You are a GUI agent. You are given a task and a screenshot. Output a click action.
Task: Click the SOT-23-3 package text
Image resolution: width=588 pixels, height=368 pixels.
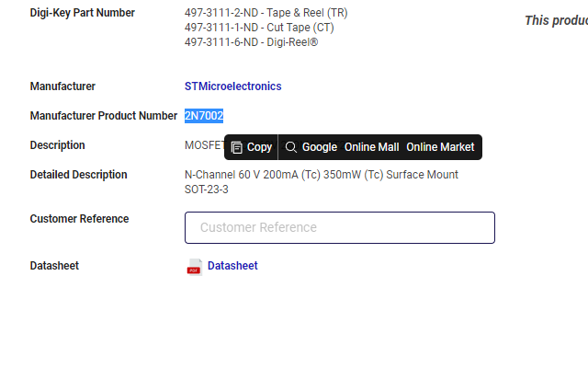click(206, 190)
